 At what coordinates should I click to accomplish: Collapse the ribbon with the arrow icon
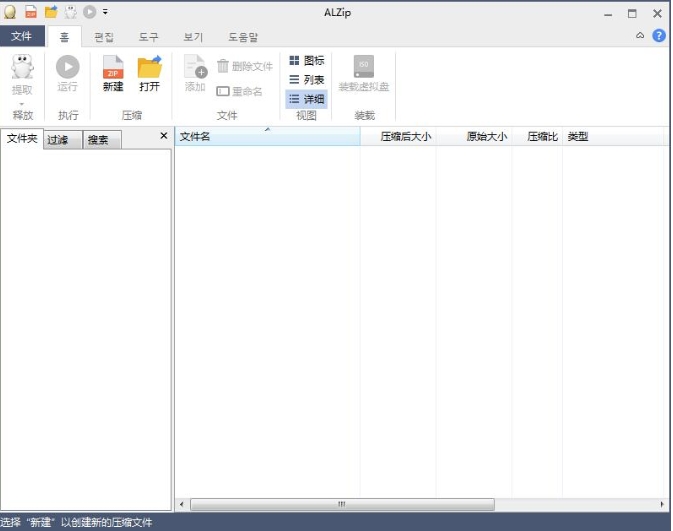640,36
